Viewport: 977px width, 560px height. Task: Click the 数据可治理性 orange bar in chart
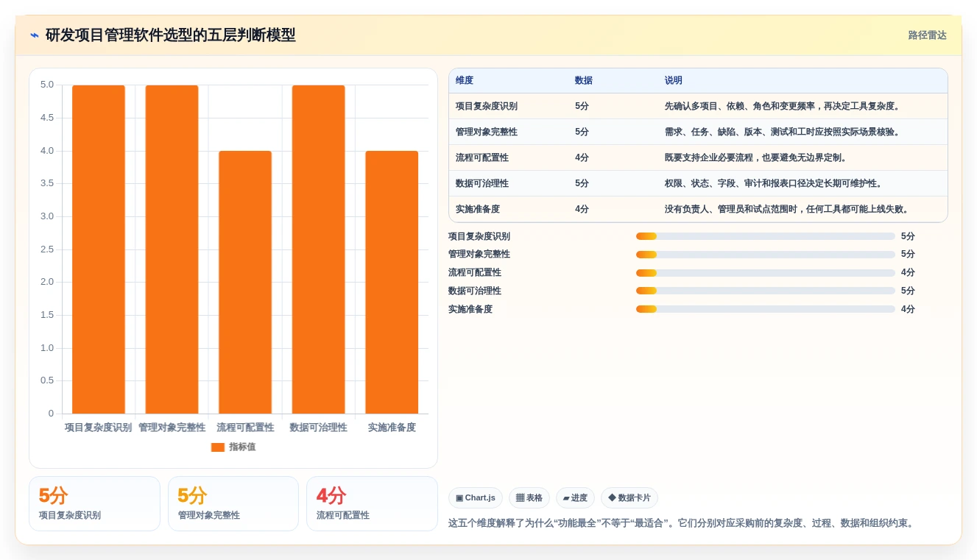point(318,249)
